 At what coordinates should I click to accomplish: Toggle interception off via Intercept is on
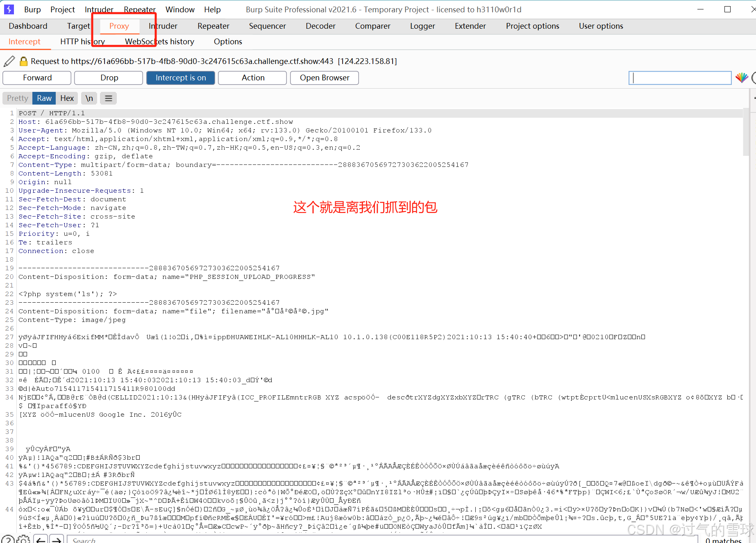180,78
